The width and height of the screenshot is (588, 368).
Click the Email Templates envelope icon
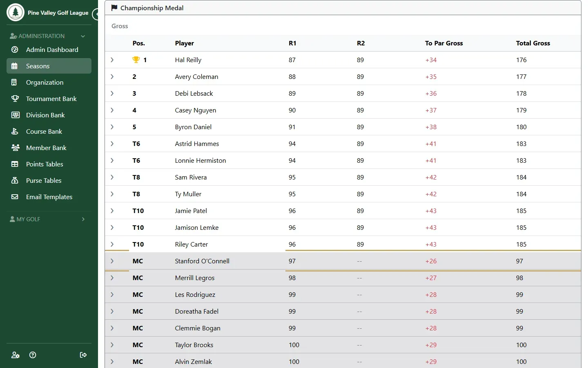click(15, 197)
